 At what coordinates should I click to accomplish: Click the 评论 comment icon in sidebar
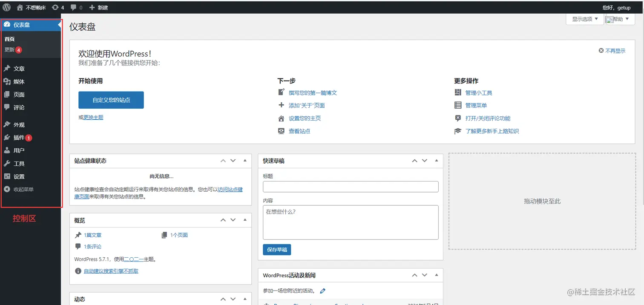(x=7, y=107)
